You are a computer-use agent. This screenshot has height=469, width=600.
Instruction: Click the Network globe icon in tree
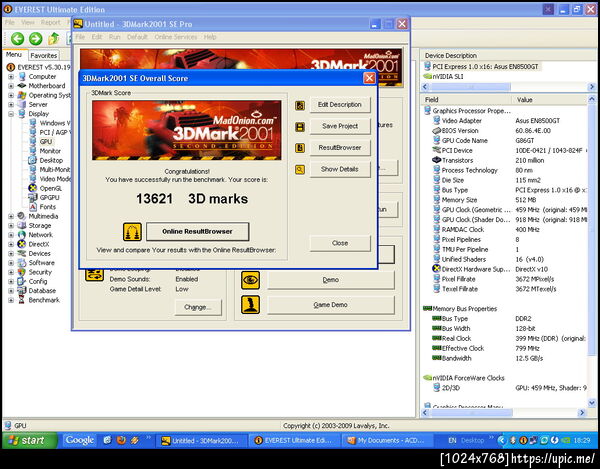[22, 235]
